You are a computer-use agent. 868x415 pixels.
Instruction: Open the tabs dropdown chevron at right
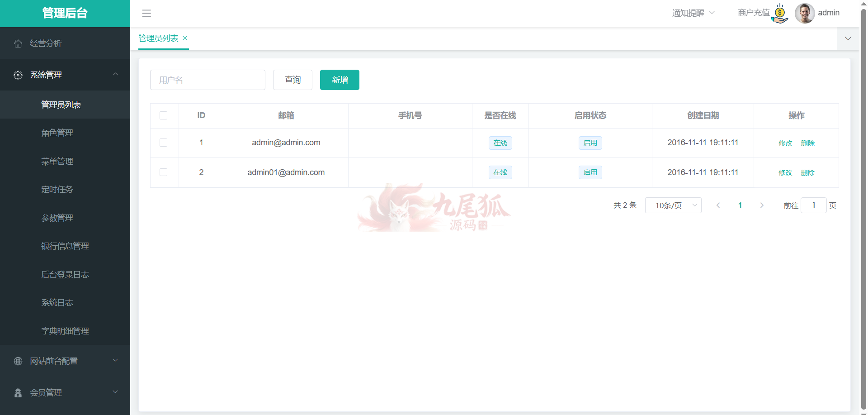848,38
